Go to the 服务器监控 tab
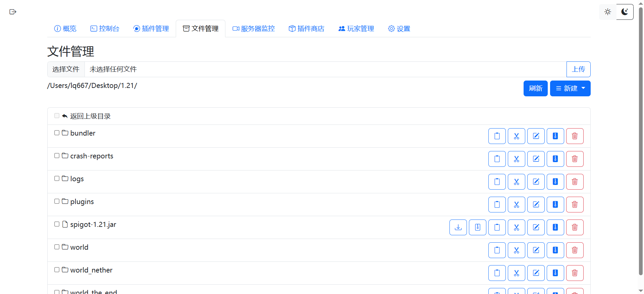 [254, 29]
